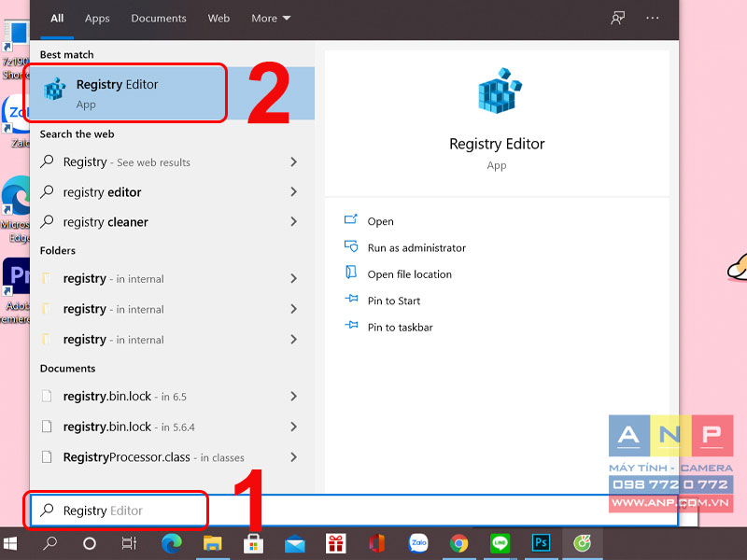747x560 pixels.
Task: Expand arrow for Registry web results
Action: pyautogui.click(x=293, y=161)
